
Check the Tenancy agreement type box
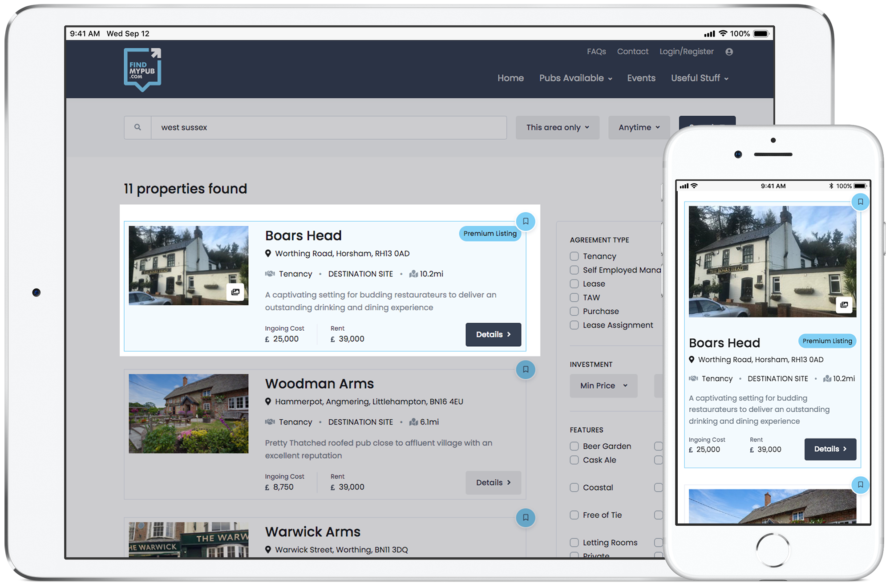pyautogui.click(x=574, y=256)
